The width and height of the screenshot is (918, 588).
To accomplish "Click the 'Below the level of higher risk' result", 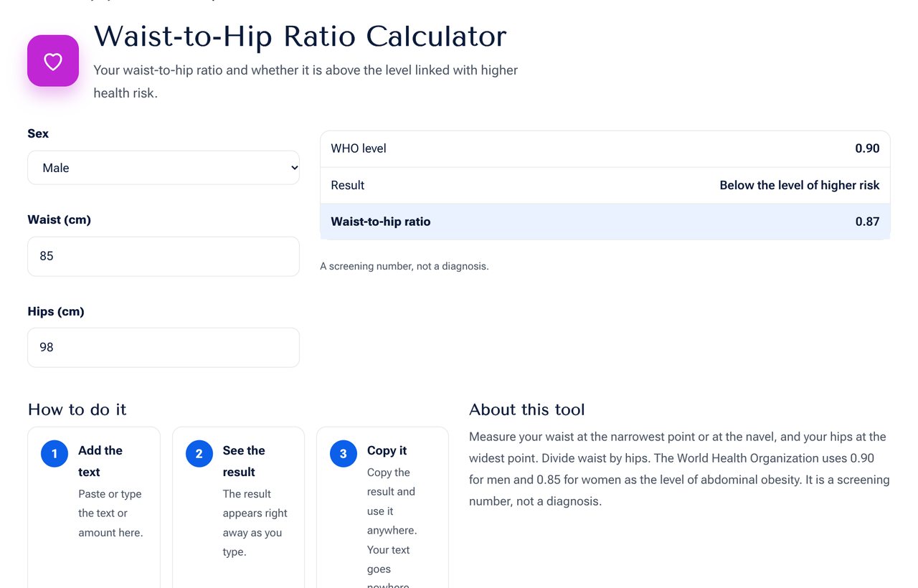I will (x=800, y=185).
